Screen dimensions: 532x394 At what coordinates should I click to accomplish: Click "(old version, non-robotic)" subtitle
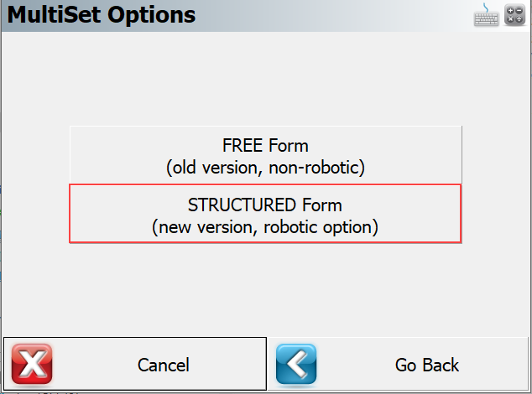tap(266, 168)
